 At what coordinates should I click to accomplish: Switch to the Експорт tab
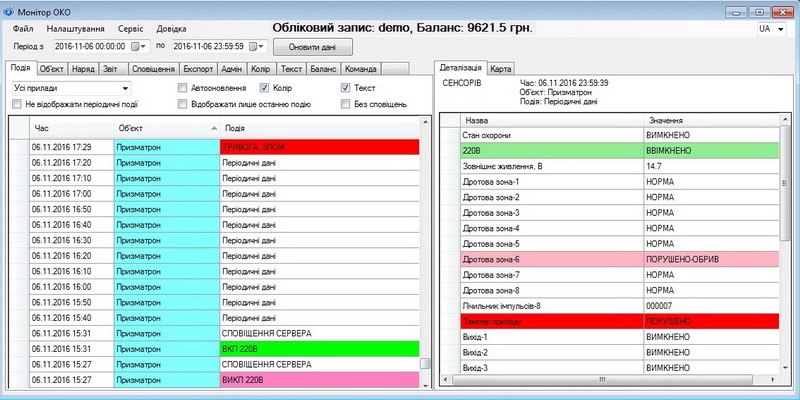coord(198,69)
